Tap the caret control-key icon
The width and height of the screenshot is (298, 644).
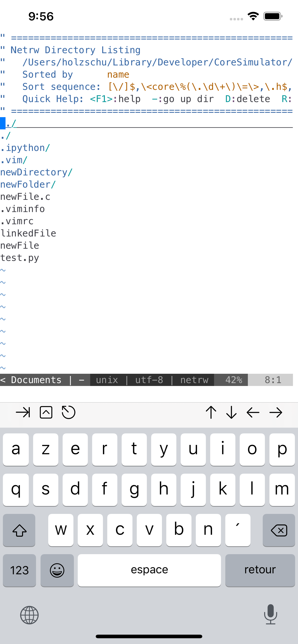point(46,412)
